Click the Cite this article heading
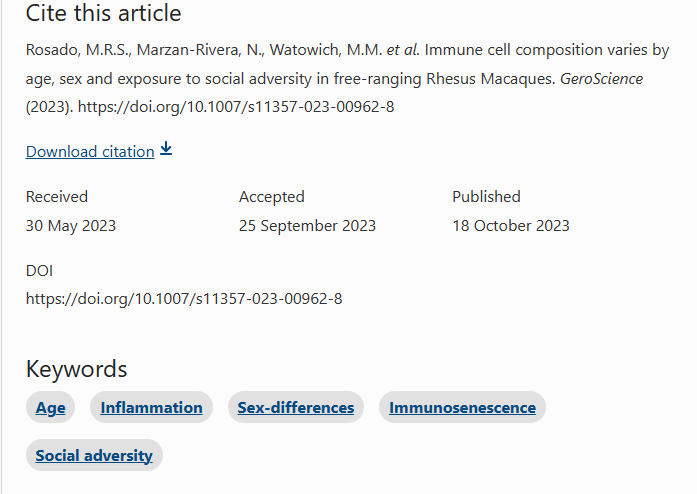 click(104, 14)
